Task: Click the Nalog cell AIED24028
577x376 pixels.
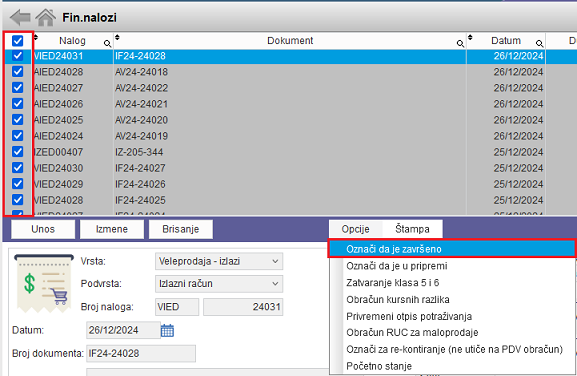Action: tap(73, 72)
